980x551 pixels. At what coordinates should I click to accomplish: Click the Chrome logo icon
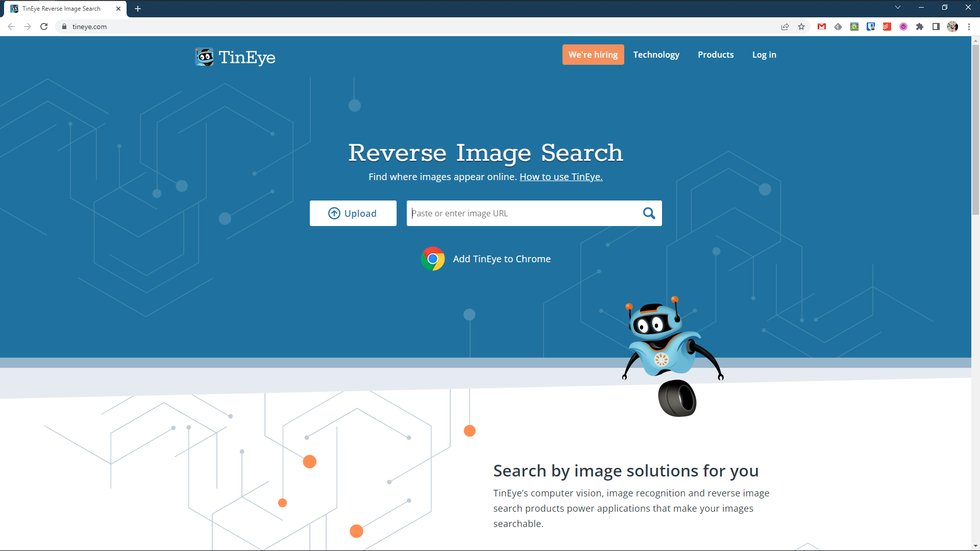tap(433, 259)
